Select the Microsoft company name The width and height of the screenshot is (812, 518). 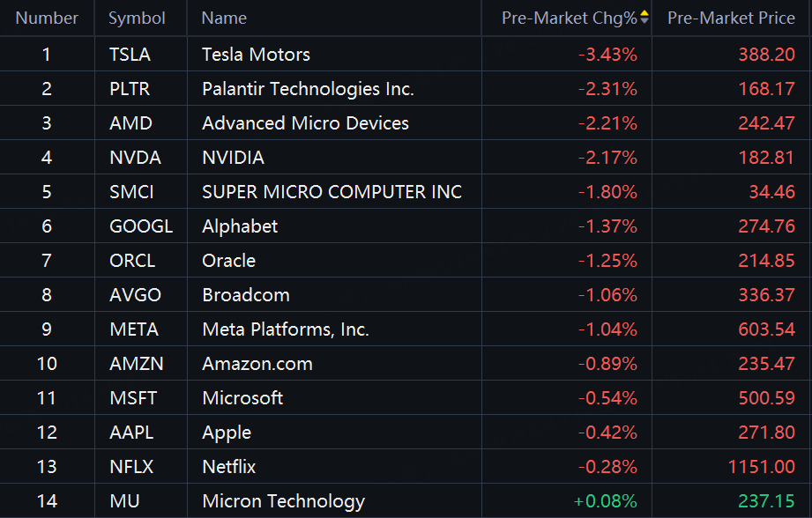coord(242,398)
